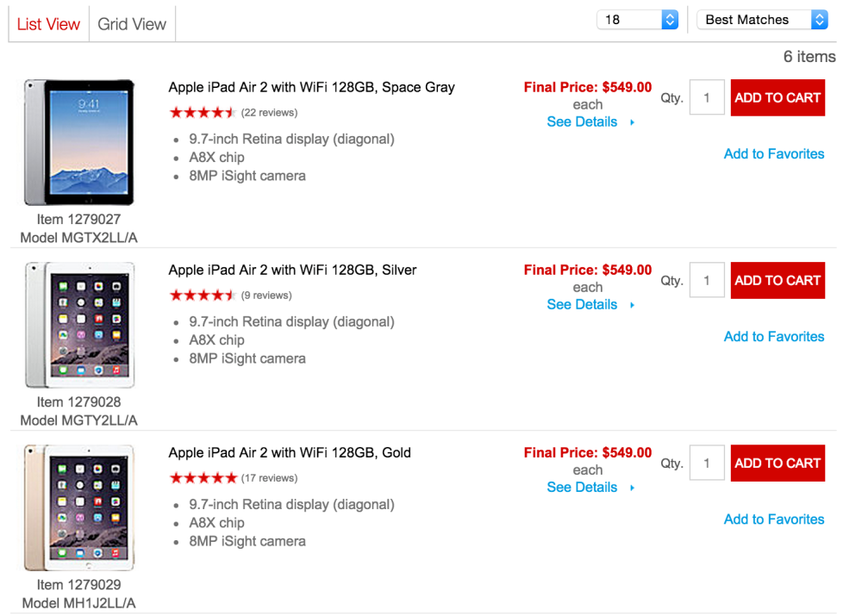Click the quantity field for Space Gray iPad

[707, 98]
